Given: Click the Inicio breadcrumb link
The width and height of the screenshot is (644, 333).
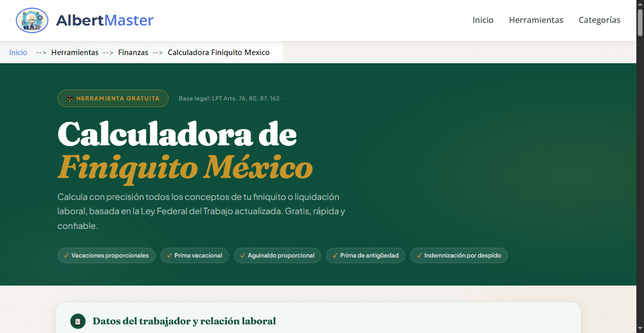Looking at the screenshot, I should pos(18,52).
